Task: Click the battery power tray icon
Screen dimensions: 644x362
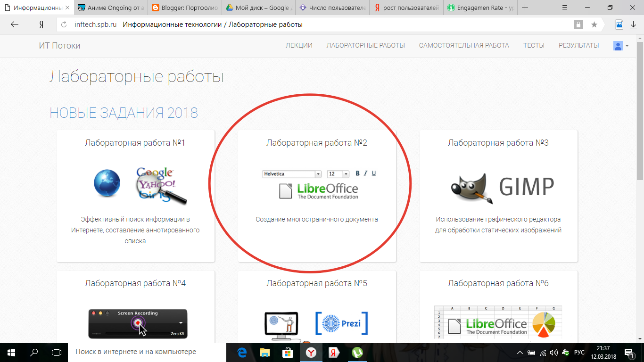Action: [x=531, y=352]
